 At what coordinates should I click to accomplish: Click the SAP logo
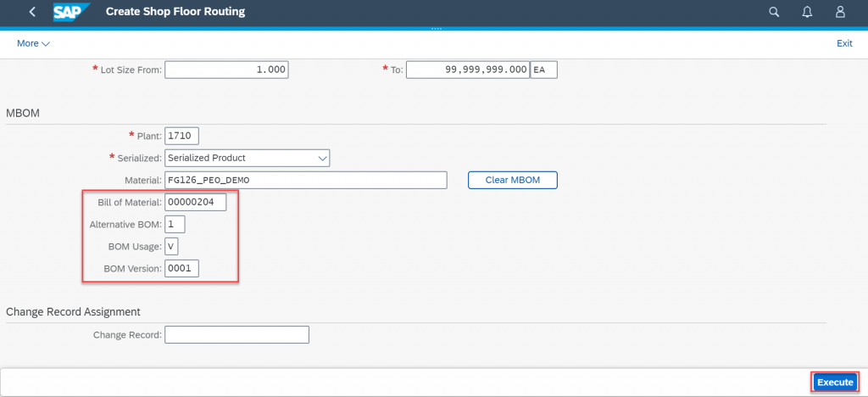point(71,12)
